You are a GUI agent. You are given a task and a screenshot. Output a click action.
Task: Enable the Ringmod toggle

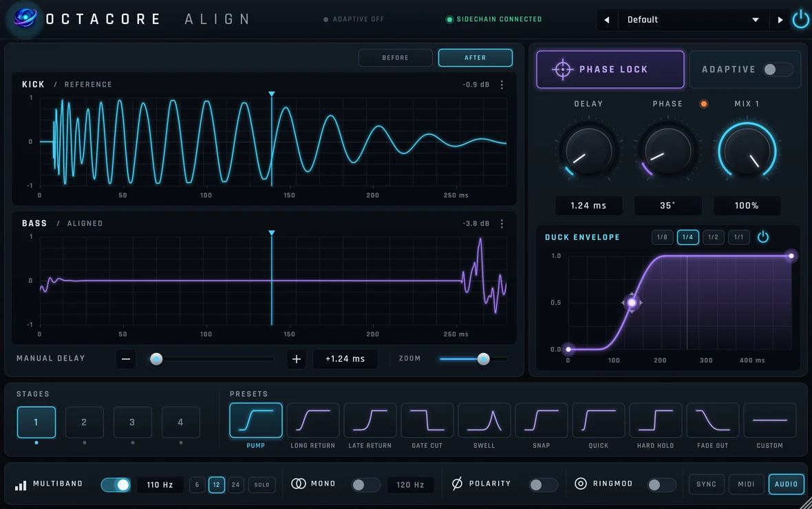661,485
